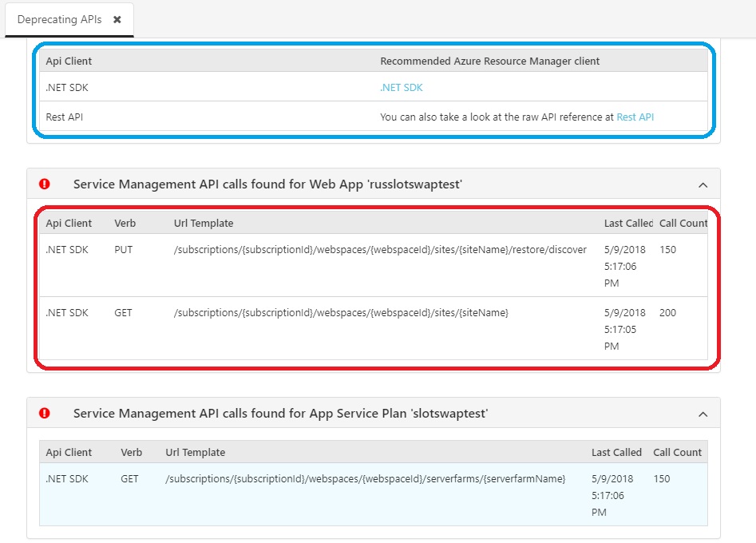Click Url Template header in Web App table
Screen dimensions: 756x543
click(x=204, y=224)
